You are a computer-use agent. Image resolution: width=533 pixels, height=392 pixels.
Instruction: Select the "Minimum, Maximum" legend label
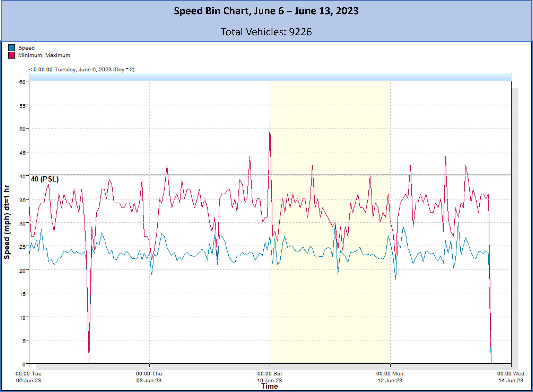44,55
